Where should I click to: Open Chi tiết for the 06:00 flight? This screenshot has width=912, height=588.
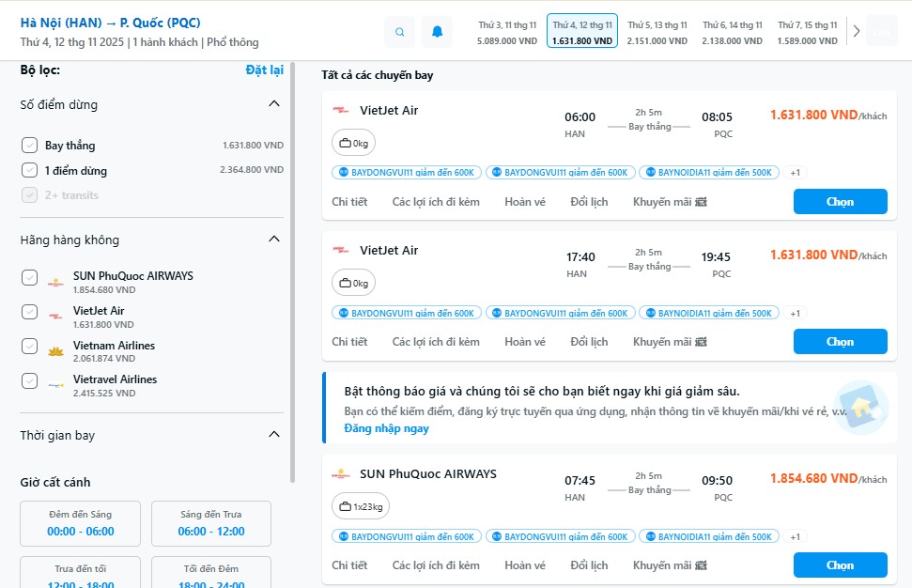[349, 202]
